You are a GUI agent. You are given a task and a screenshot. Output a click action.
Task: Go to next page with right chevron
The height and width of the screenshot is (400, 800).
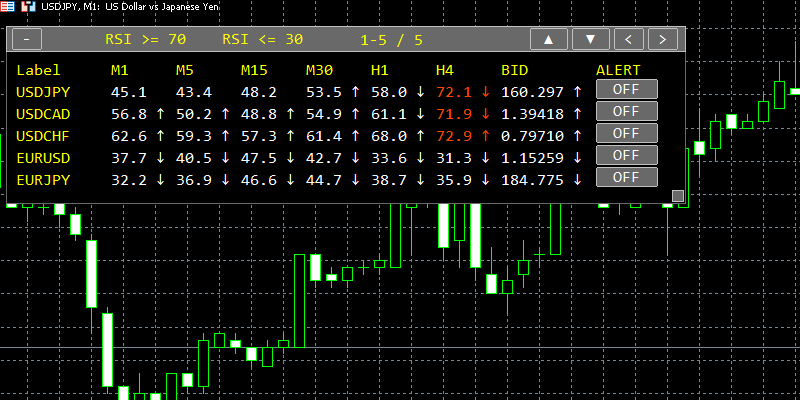pyautogui.click(x=663, y=39)
